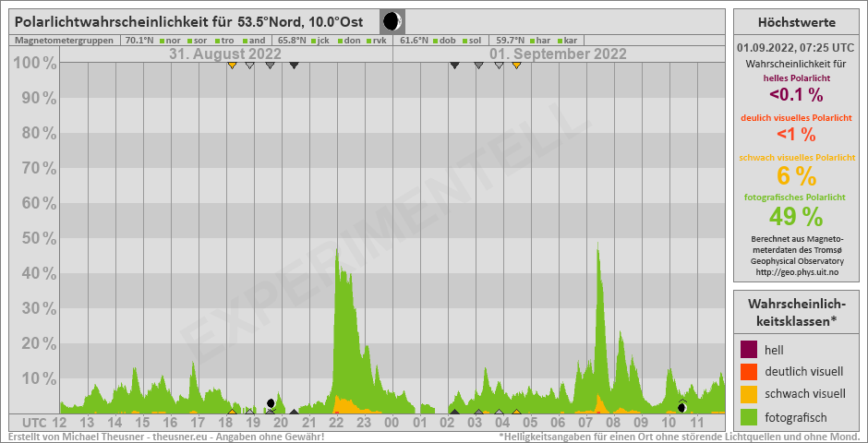Toggle the 'jck' magnetometer station indicator
The width and height of the screenshot is (868, 443).
322,41
